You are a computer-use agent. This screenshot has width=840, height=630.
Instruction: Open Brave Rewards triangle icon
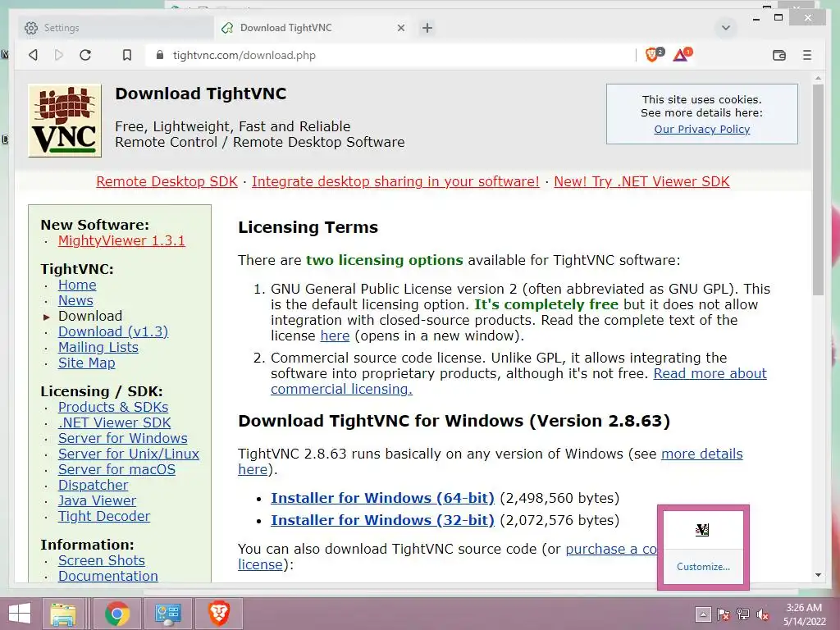pyautogui.click(x=682, y=54)
